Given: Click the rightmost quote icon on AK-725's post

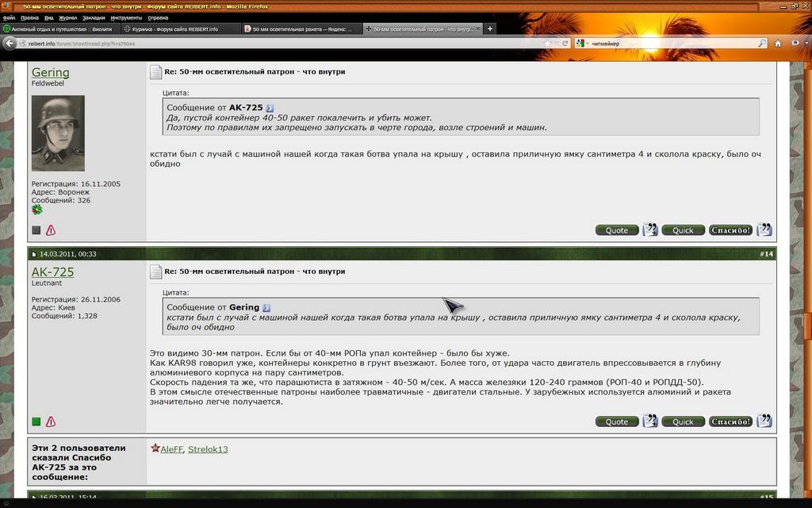Looking at the screenshot, I should point(764,421).
